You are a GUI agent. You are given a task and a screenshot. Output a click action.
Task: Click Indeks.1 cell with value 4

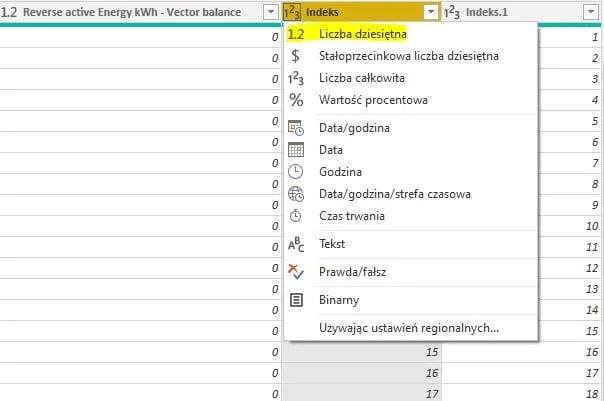570,100
